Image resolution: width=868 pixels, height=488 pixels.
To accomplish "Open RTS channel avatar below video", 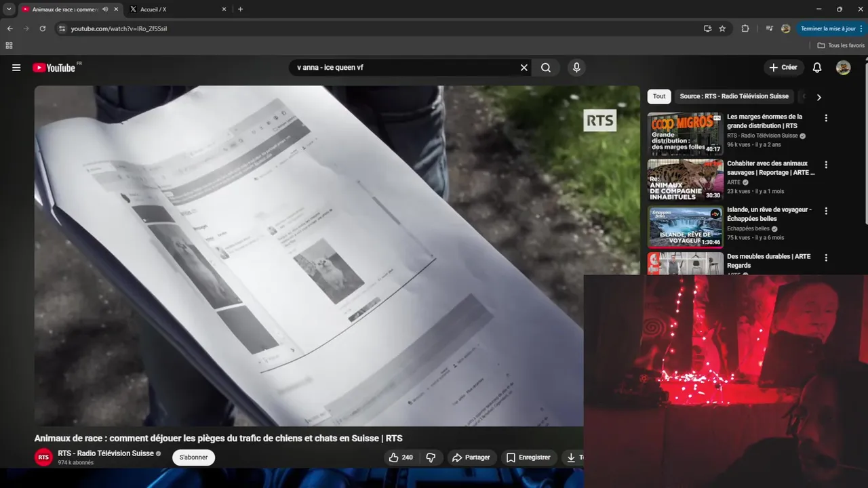I will click(x=43, y=457).
